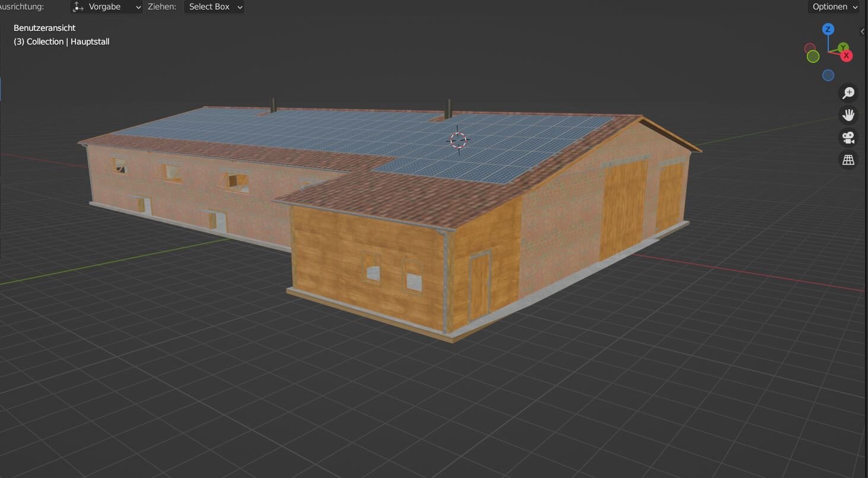
Task: Switch perspective/orthographic with the grid icon
Action: [x=848, y=160]
